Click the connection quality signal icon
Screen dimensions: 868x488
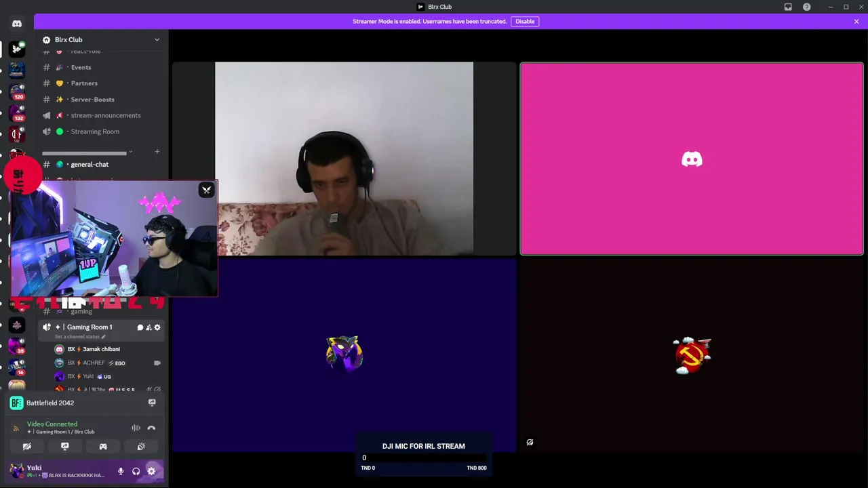click(x=16, y=428)
